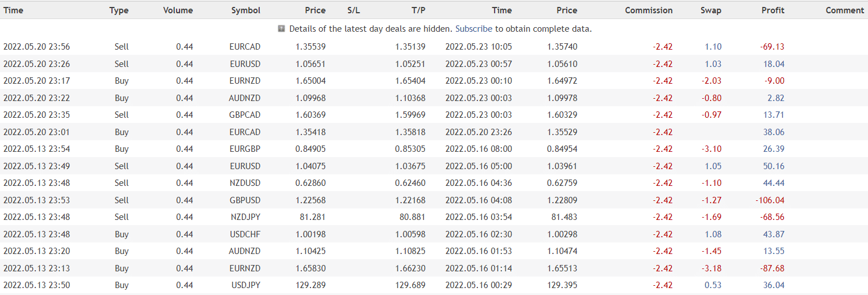Click the EURGBP symbol cell

point(245,149)
